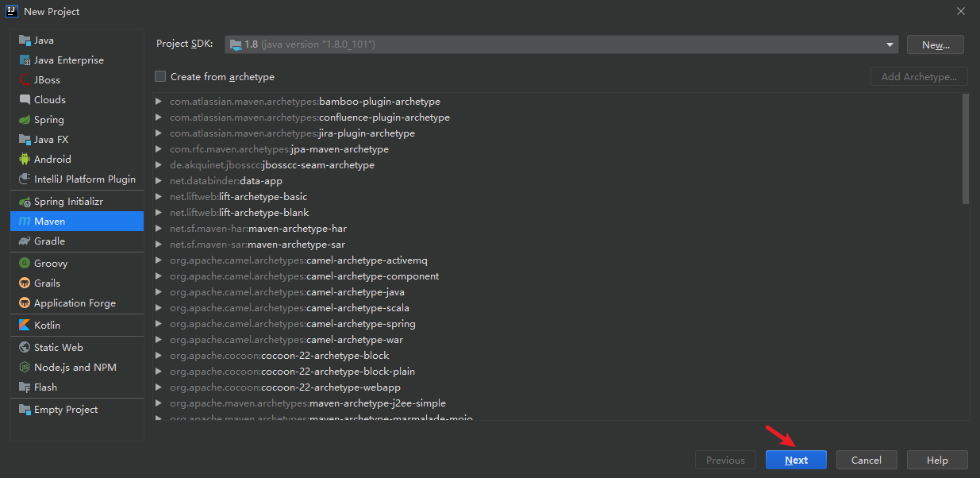This screenshot has height=478, width=980.
Task: Click the Node.js and NPM icon
Action: click(x=25, y=368)
